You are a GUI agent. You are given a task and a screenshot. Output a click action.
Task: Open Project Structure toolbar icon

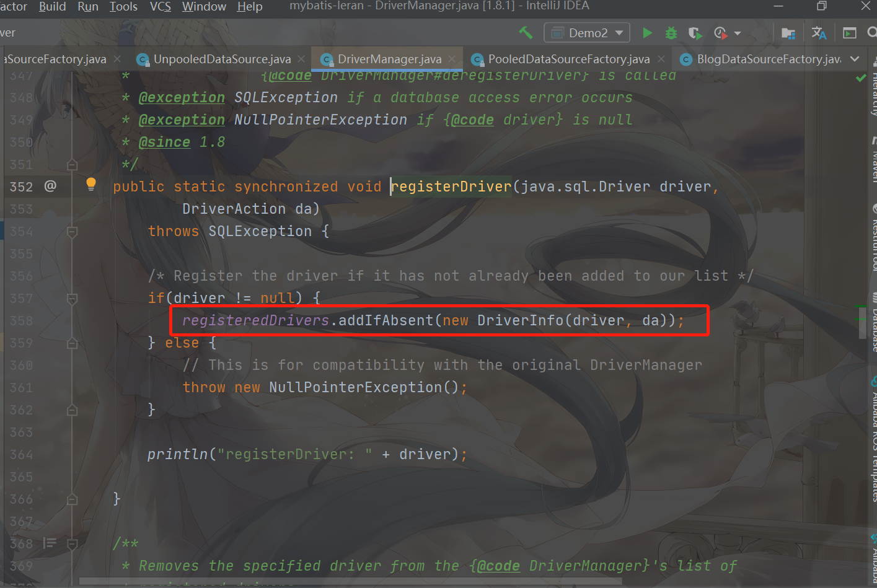pyautogui.click(x=788, y=33)
